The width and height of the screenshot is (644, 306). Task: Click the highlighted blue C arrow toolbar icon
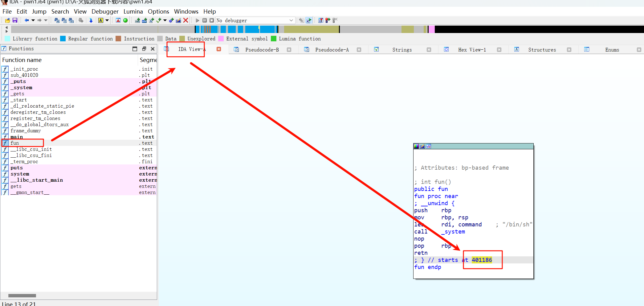(x=309, y=20)
